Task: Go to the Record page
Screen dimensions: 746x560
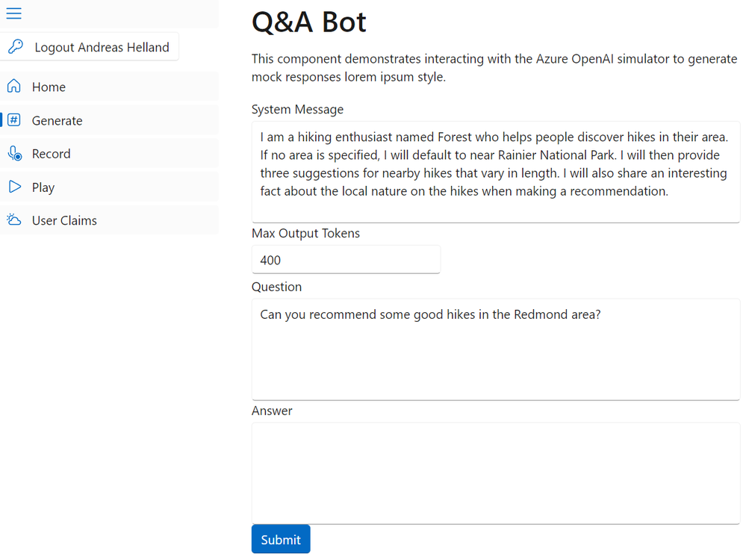Action: click(51, 154)
